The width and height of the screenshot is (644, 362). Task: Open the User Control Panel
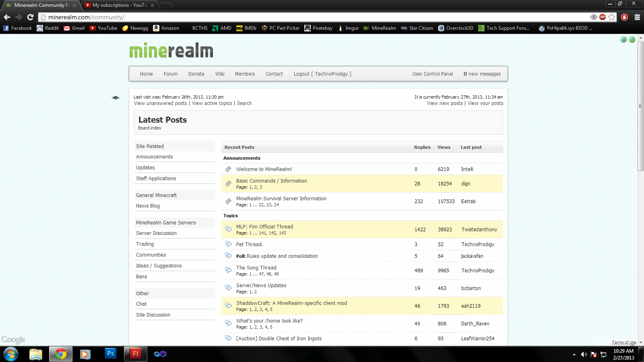coord(433,74)
